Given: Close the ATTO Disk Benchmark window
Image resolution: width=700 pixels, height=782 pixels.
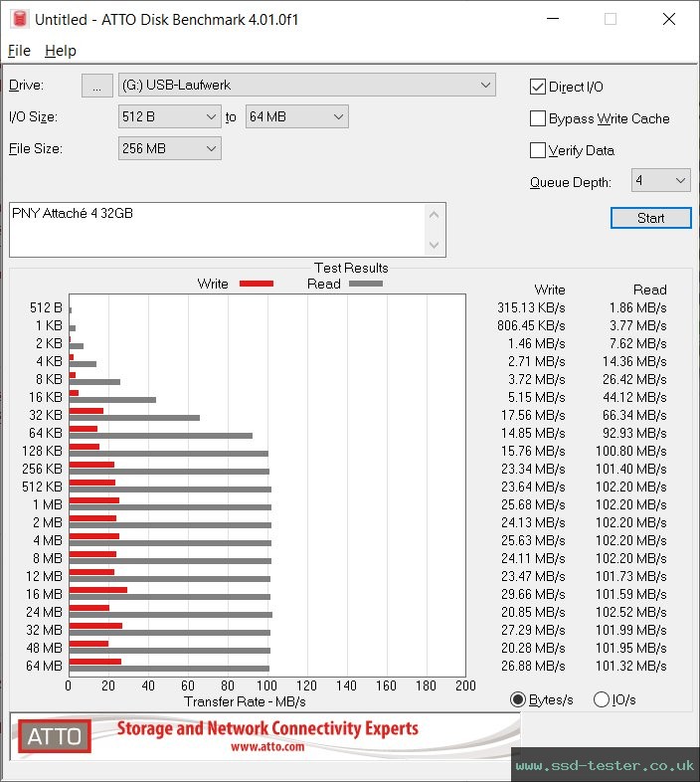Looking at the screenshot, I should 668,19.
